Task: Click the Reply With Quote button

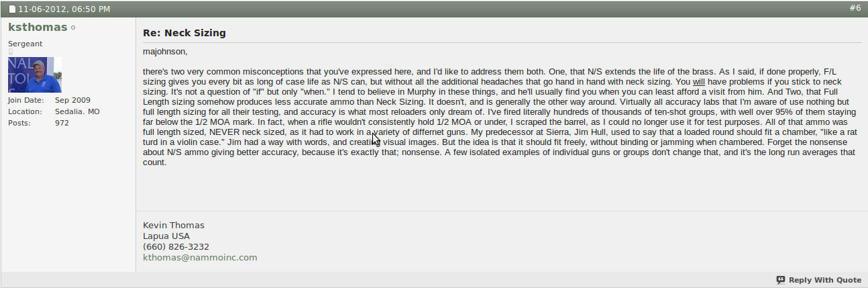Action: pyautogui.click(x=824, y=280)
